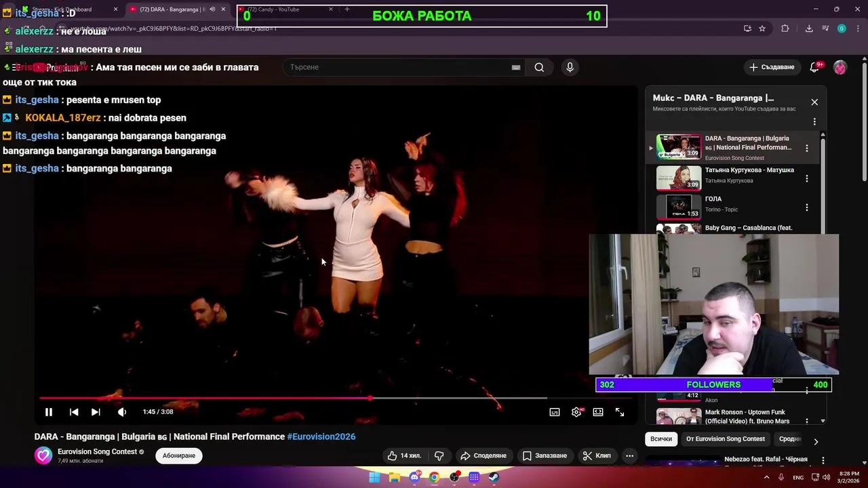Open the Windows Start menu
The image size is (868, 488).
(374, 477)
